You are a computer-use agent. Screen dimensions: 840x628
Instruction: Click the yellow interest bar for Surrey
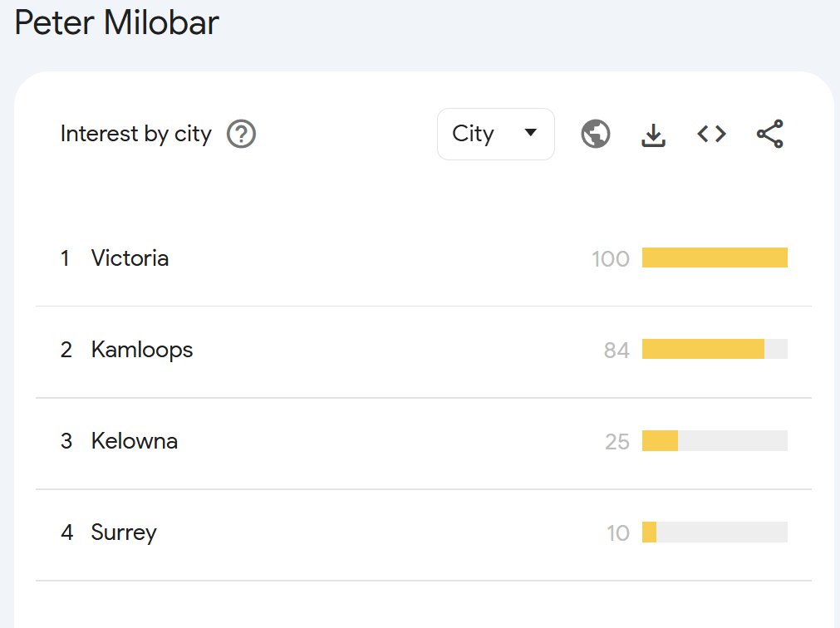649,532
